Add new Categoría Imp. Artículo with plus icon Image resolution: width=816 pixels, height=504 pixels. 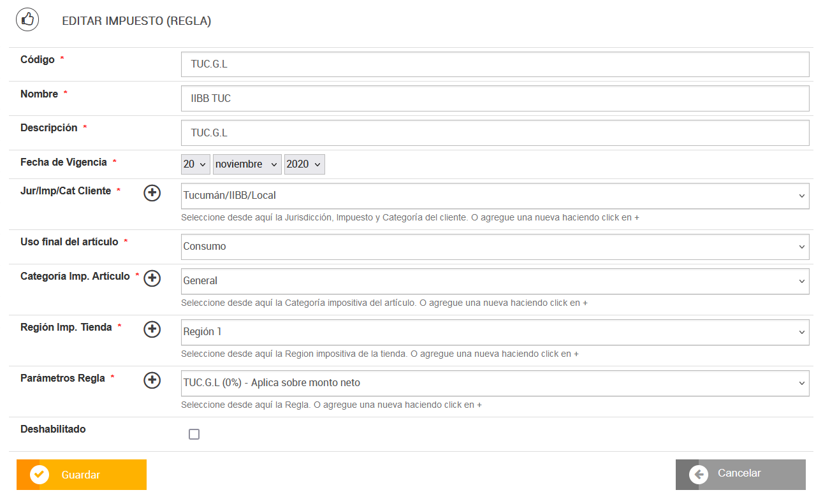coord(152,278)
